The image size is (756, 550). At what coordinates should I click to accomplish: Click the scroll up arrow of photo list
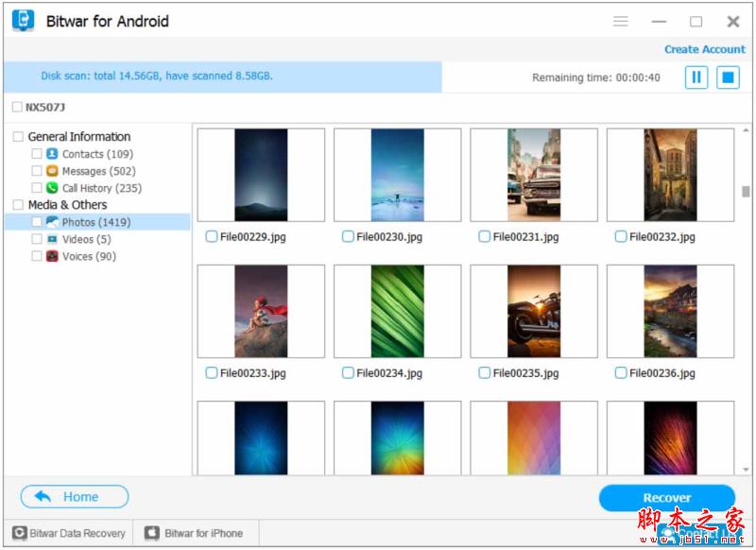746,130
